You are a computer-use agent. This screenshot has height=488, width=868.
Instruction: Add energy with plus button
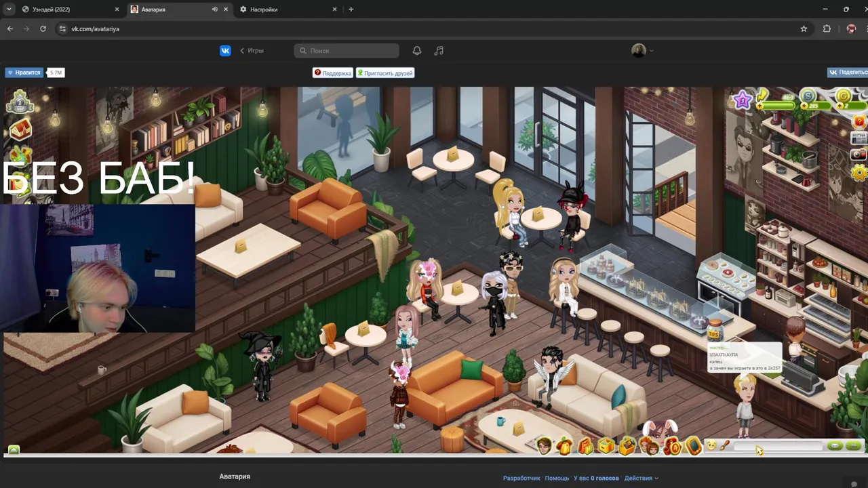[761, 106]
